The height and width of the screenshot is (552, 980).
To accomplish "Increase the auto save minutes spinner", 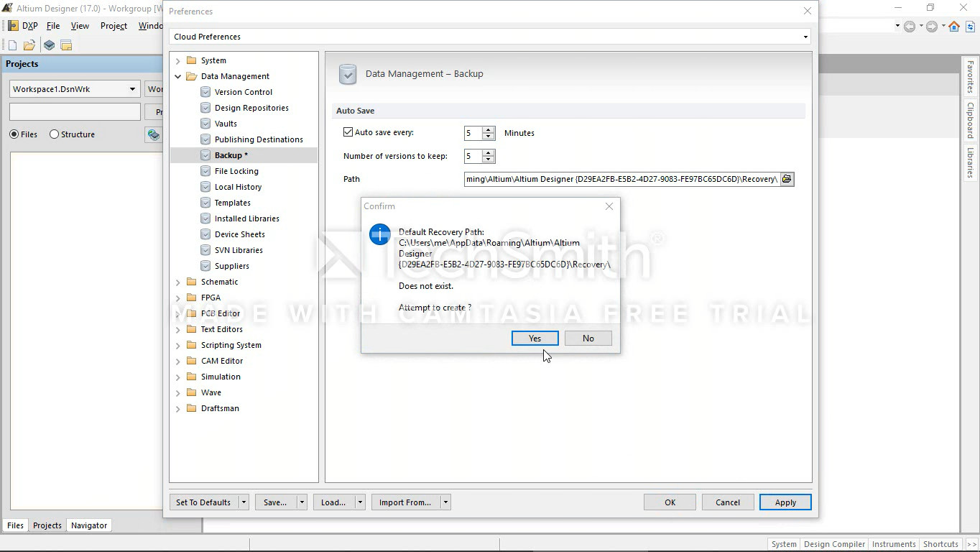I will (x=489, y=129).
